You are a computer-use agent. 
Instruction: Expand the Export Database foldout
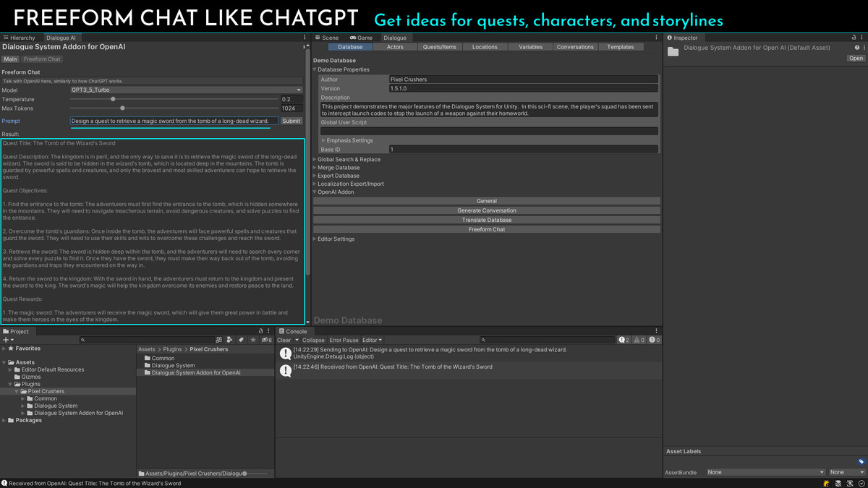(x=315, y=176)
